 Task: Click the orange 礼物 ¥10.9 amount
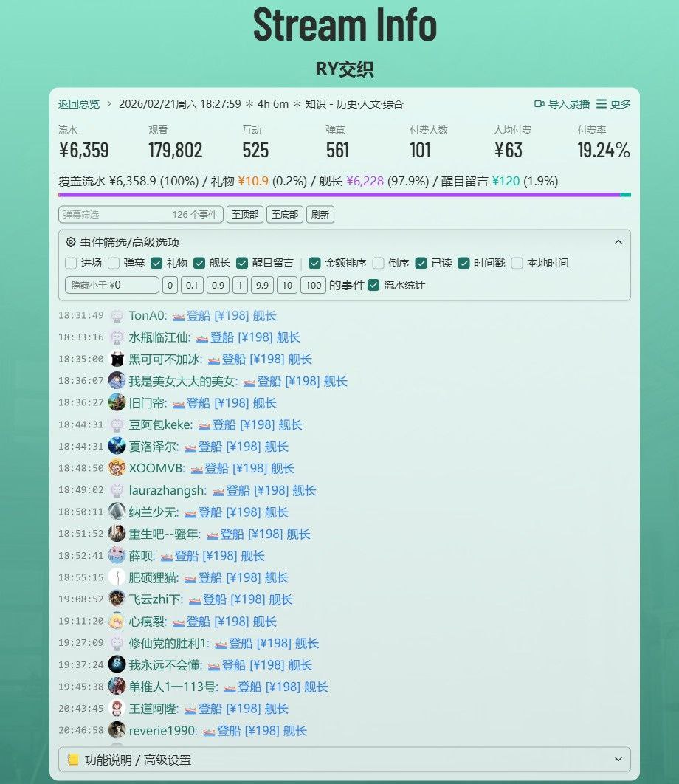(253, 181)
